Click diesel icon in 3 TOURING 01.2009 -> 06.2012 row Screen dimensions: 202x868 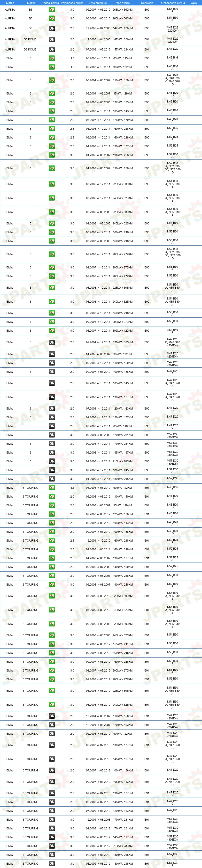point(52,863)
